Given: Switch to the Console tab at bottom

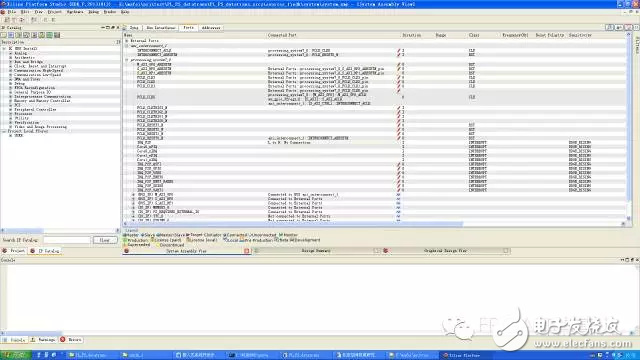Looking at the screenshot, I should tap(15, 340).
